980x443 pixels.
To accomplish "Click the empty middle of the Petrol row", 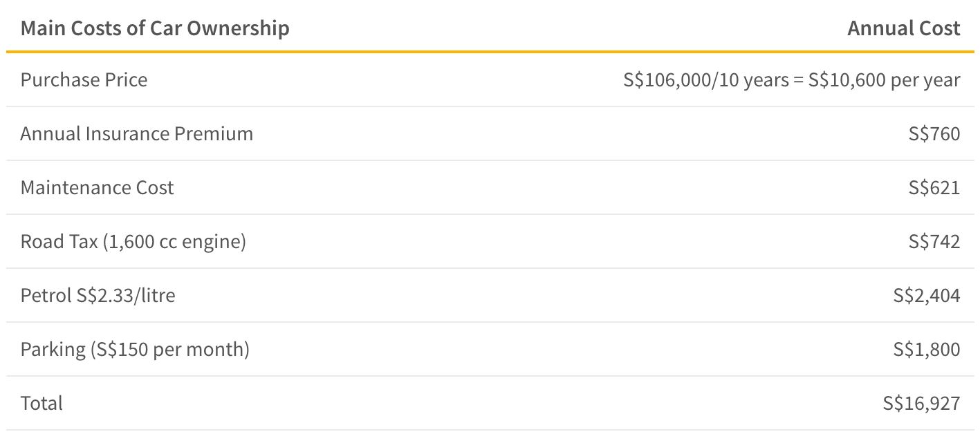I will point(534,296).
